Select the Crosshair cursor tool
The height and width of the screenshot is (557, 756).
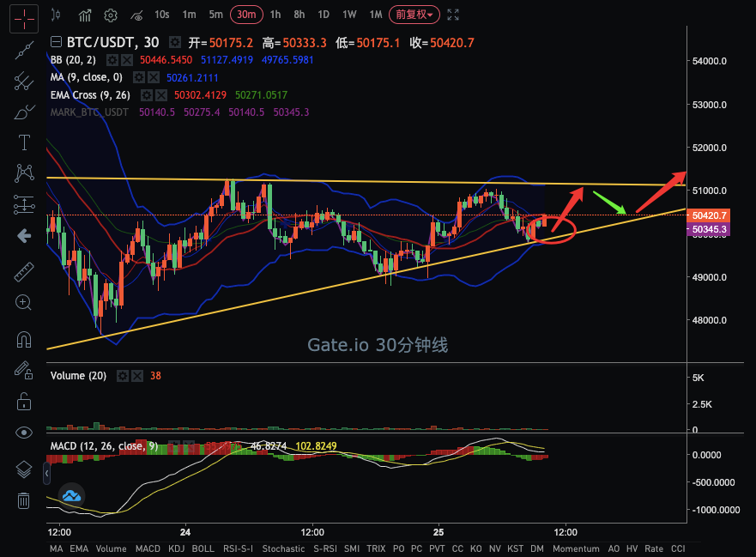23,19
